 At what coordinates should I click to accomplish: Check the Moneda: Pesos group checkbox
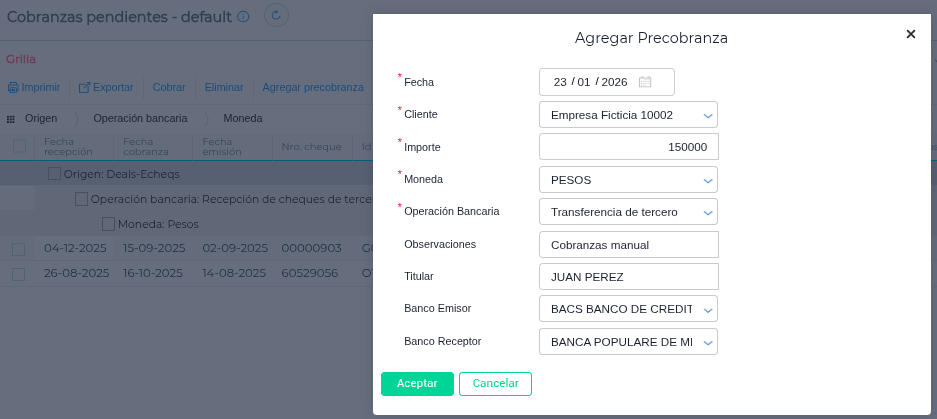[x=109, y=223]
